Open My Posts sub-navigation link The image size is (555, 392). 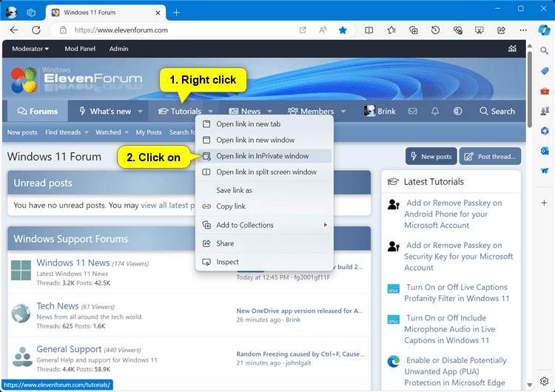149,132
